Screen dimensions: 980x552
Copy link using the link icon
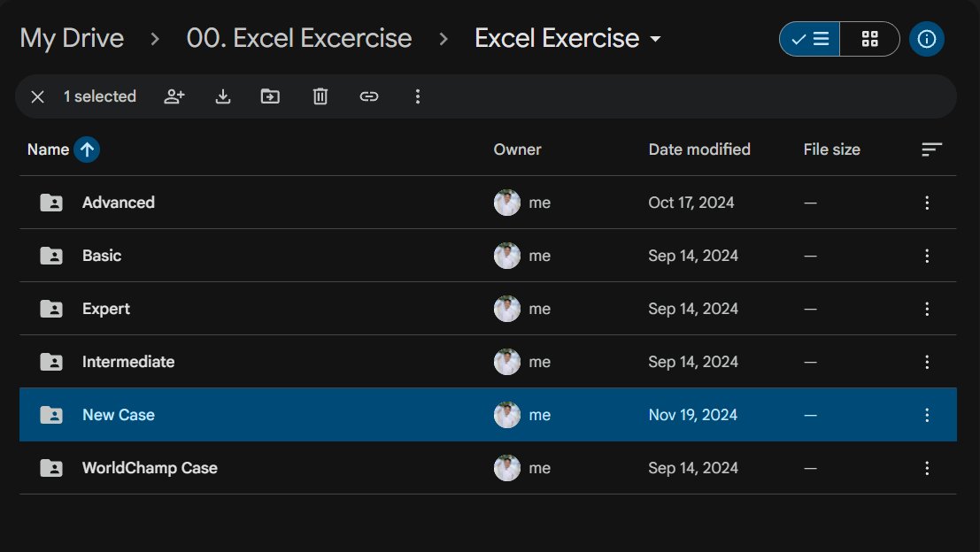pyautogui.click(x=369, y=96)
